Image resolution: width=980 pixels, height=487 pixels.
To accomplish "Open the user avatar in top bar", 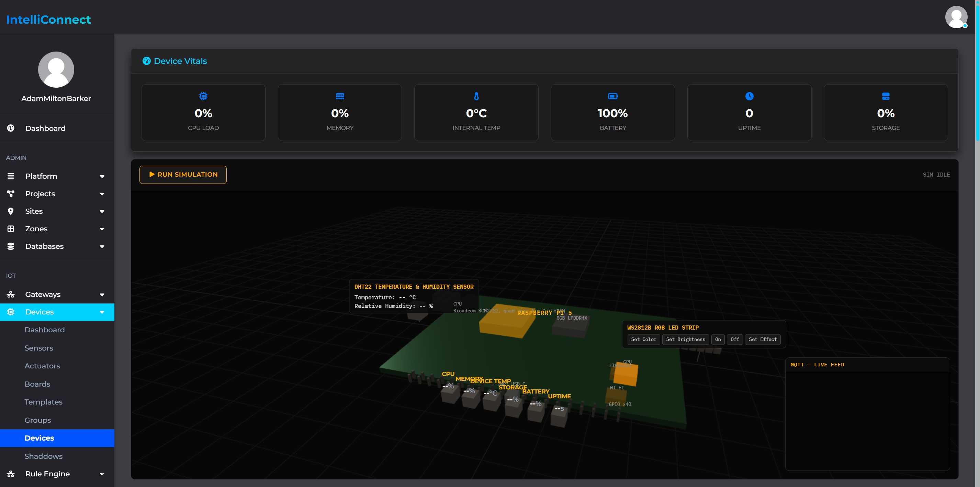I will [x=956, y=17].
